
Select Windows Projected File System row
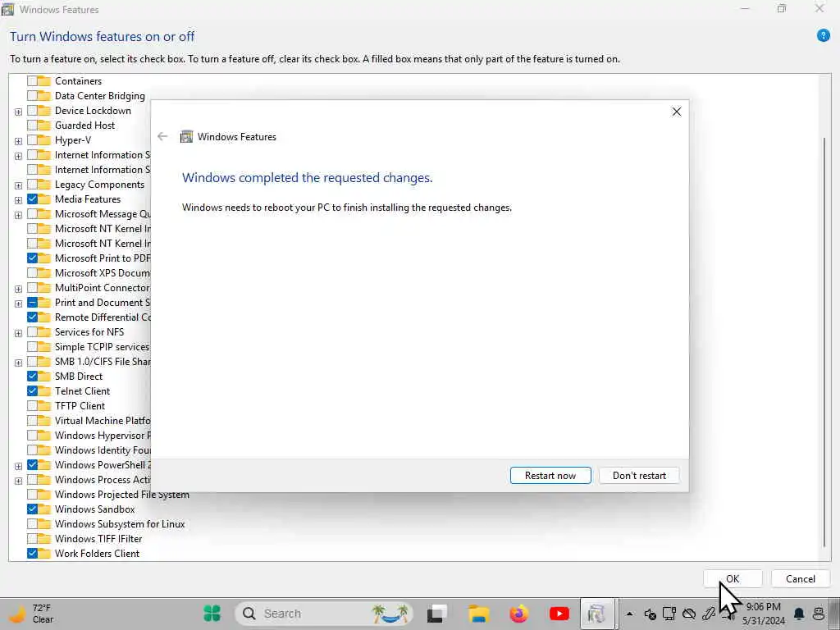coord(122,495)
